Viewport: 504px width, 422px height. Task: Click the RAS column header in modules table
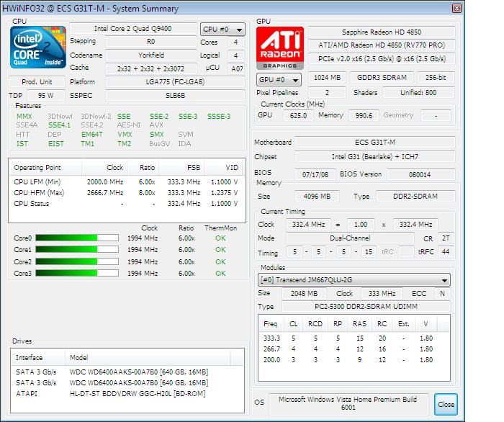[x=359, y=324]
